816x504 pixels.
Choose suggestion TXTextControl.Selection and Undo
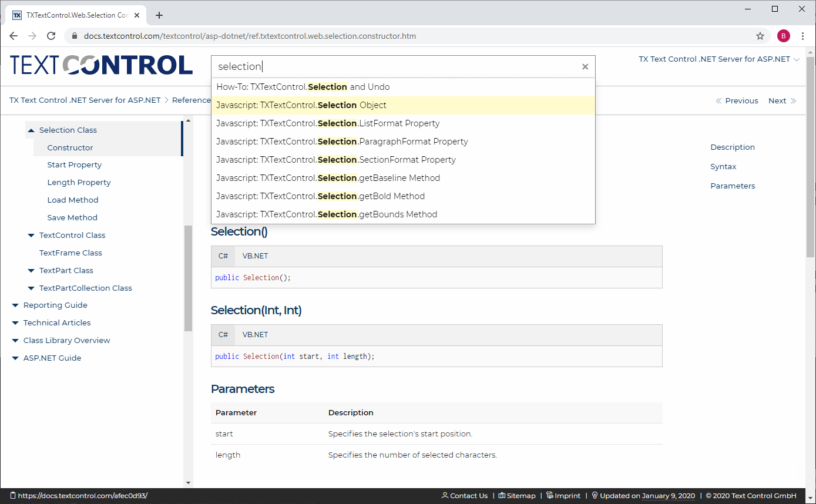403,87
